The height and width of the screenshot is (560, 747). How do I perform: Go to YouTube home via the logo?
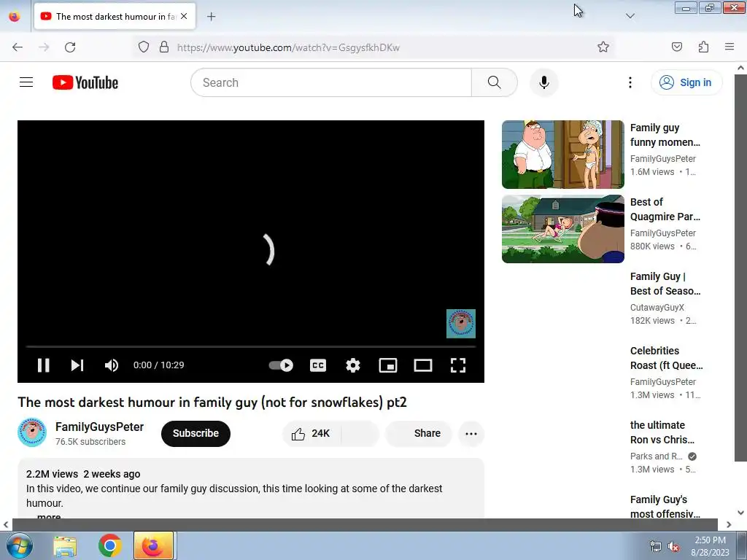[x=85, y=82]
